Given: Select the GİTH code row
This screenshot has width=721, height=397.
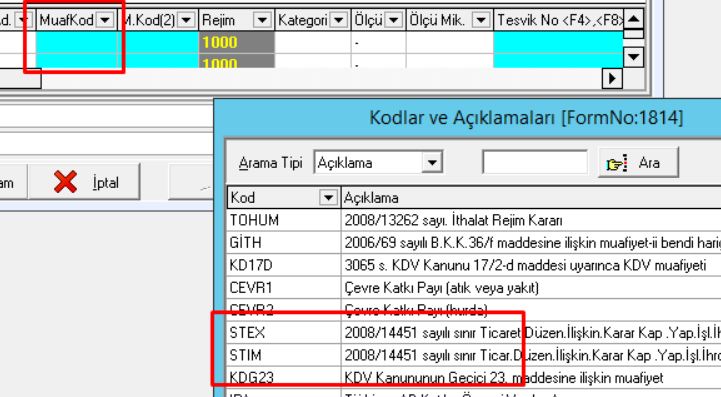Looking at the screenshot, I should [x=474, y=243].
